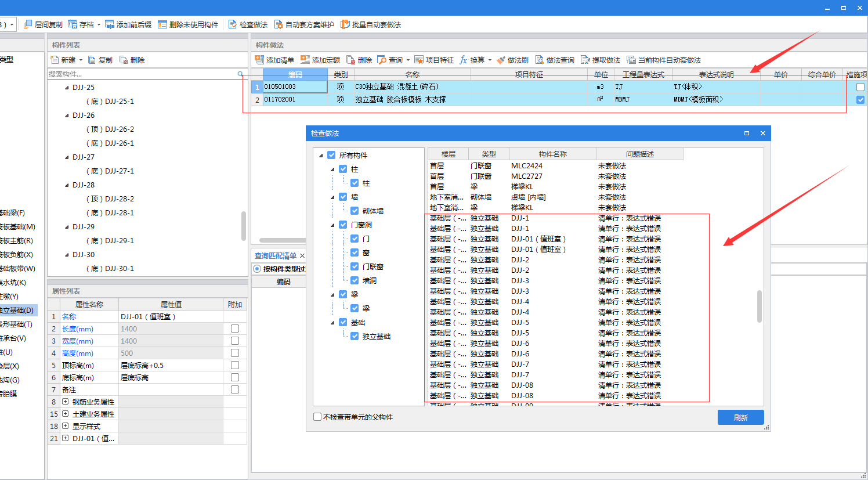Click the 查询 icon

[382, 60]
